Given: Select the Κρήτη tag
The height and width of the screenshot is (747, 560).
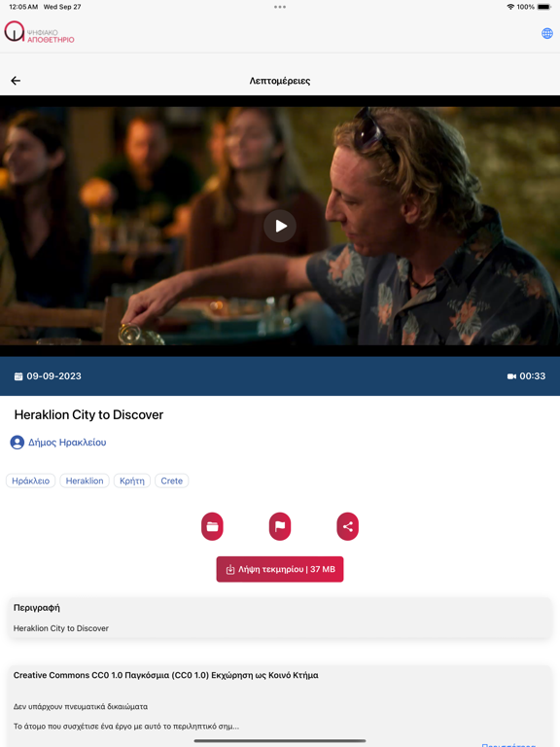Looking at the screenshot, I should [132, 480].
